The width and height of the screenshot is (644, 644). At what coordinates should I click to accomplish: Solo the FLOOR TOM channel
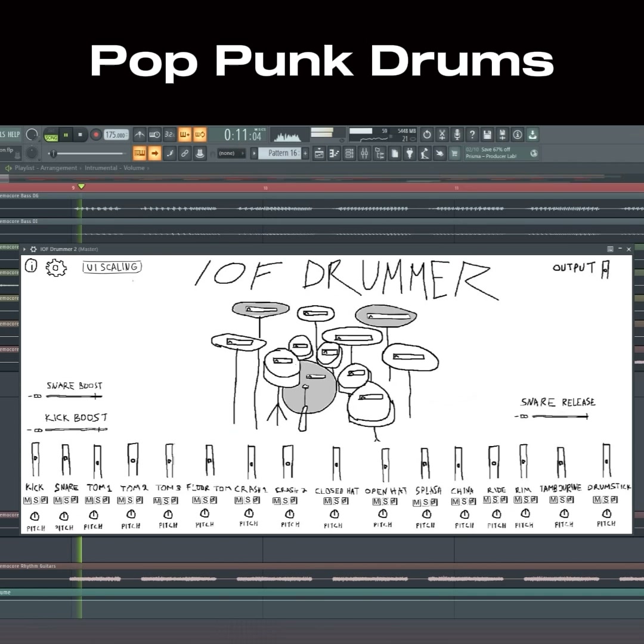point(205,500)
